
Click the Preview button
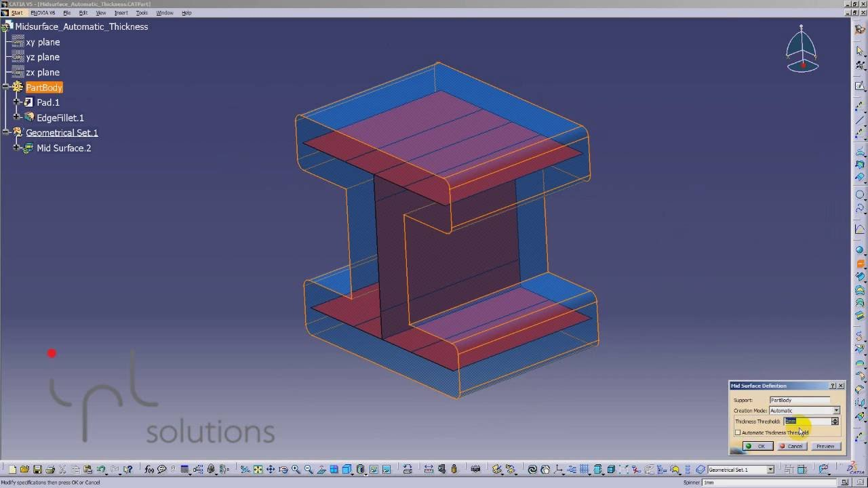826,446
